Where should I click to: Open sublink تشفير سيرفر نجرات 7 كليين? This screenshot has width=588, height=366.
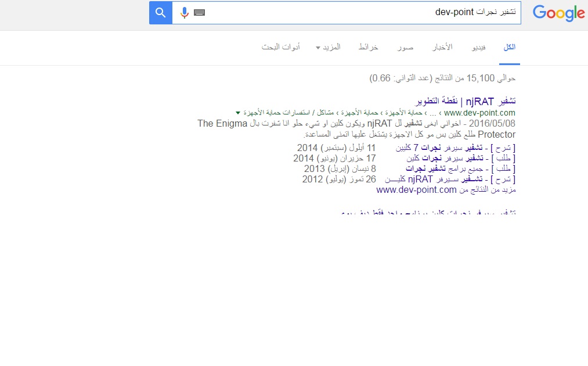[455, 148]
